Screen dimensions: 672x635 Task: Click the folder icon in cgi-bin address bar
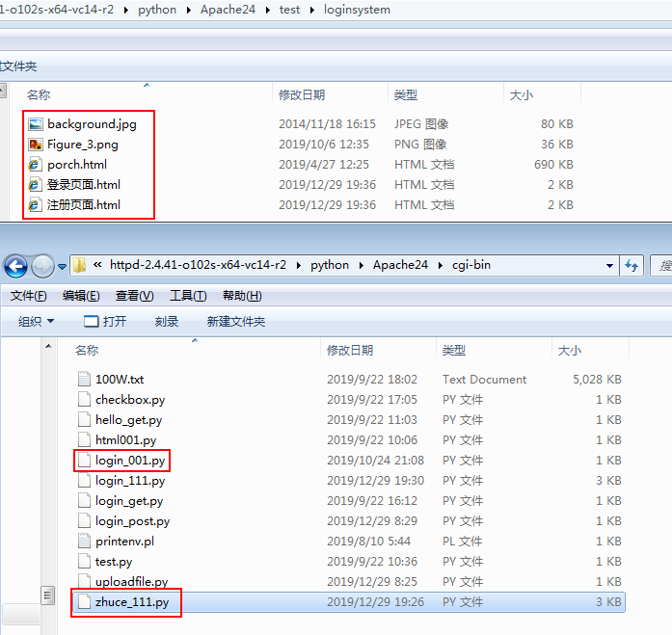tap(80, 265)
